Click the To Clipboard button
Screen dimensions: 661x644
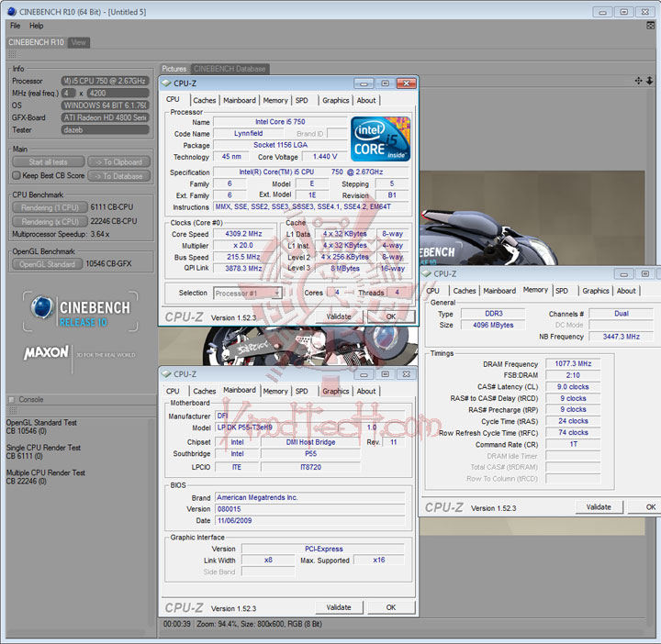point(118,162)
